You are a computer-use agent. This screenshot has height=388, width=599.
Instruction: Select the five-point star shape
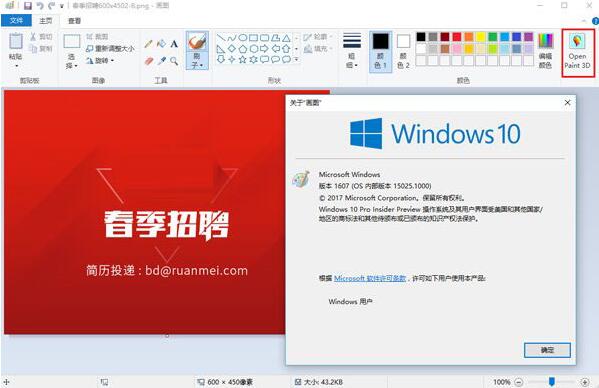(x=243, y=60)
